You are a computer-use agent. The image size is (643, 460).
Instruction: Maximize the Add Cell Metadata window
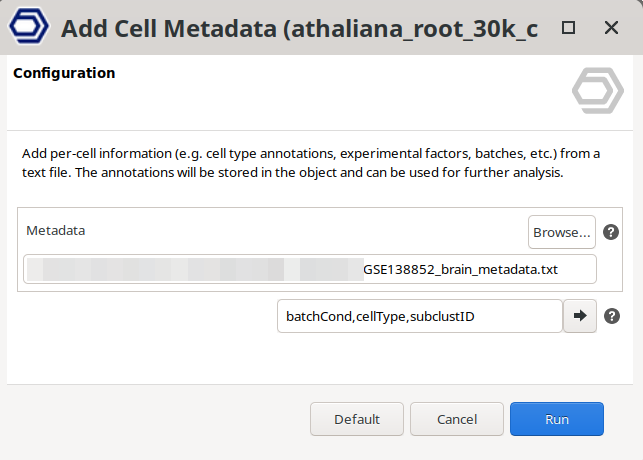[568, 28]
